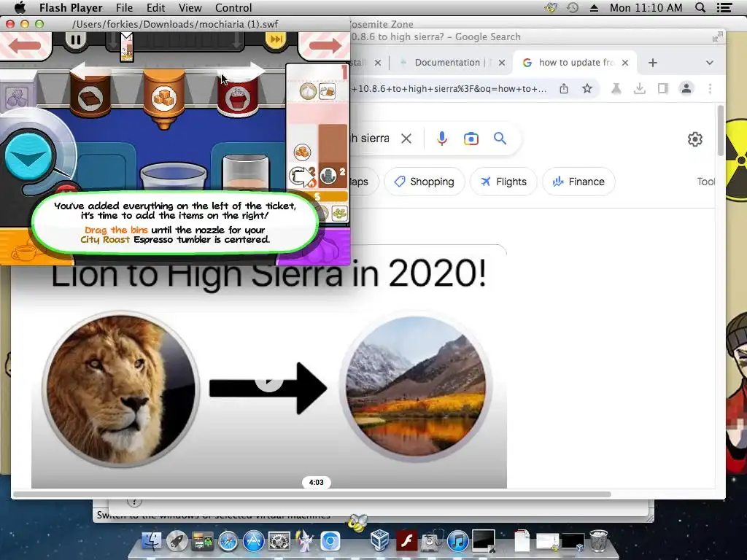The height and width of the screenshot is (560, 747).
Task: Select the Flights search filter
Action: [x=503, y=182]
